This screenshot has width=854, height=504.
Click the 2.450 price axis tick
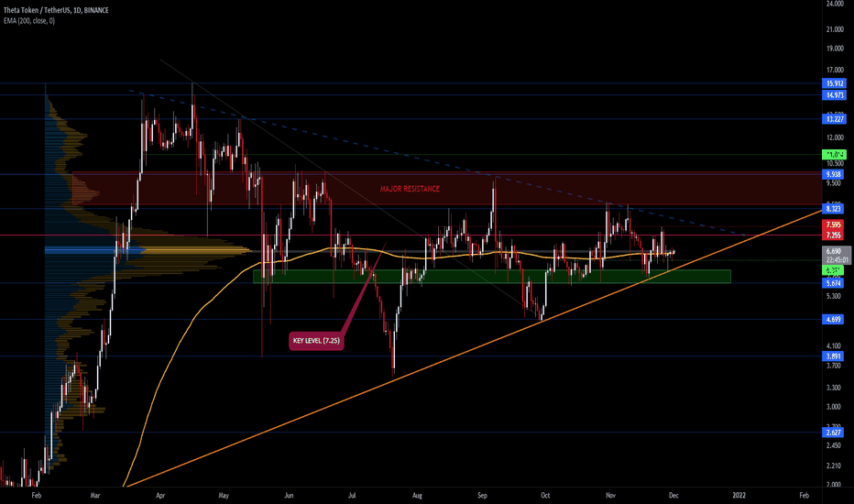[x=834, y=445]
